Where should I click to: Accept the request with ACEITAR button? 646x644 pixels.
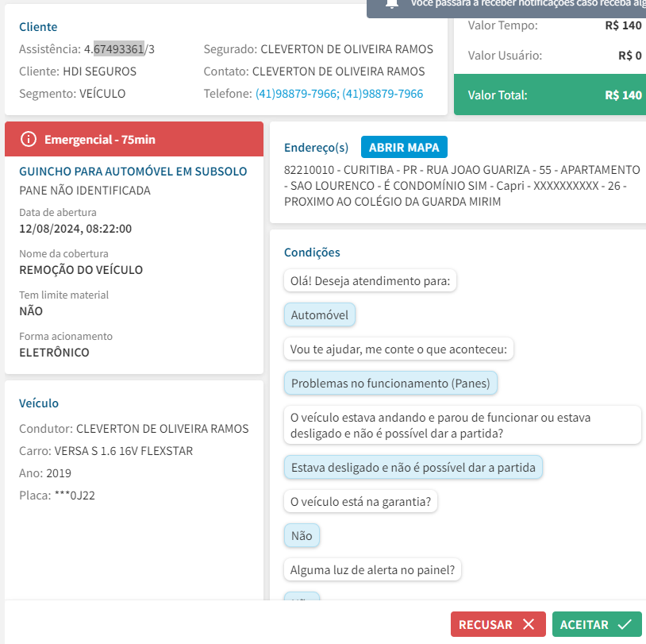pos(596,624)
